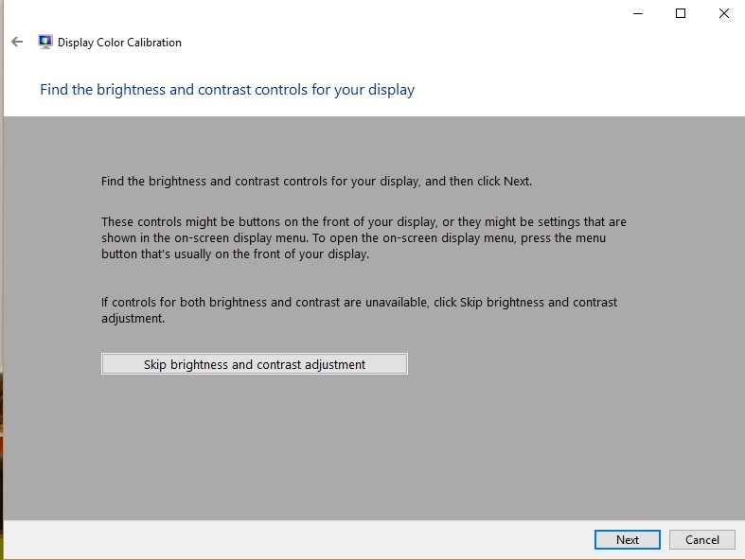Click the Display Color Calibration monitor icon
The image size is (745, 560).
[x=45, y=42]
